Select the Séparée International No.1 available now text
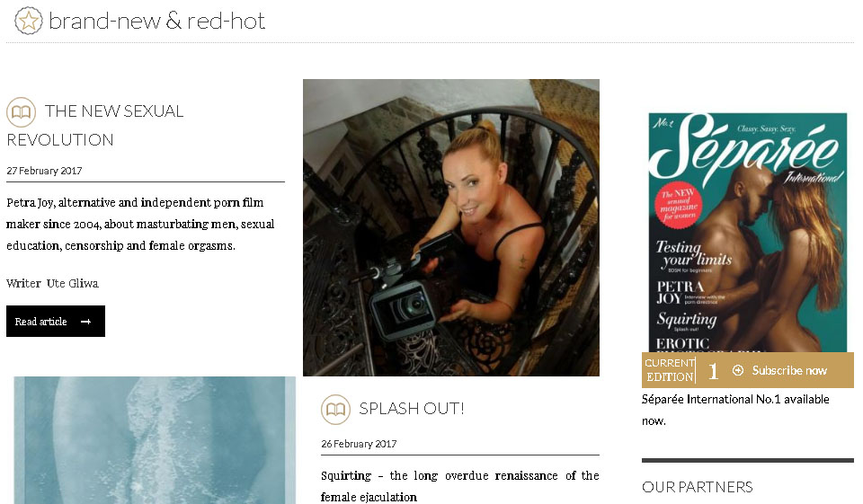863x504 pixels. [735, 410]
